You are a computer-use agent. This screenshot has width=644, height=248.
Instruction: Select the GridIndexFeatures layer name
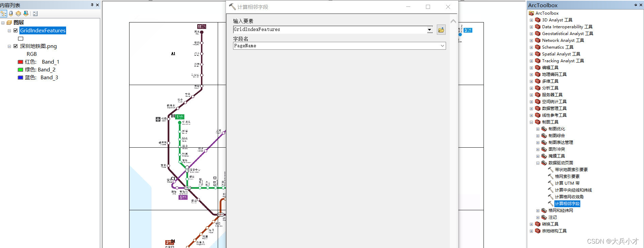coord(43,30)
